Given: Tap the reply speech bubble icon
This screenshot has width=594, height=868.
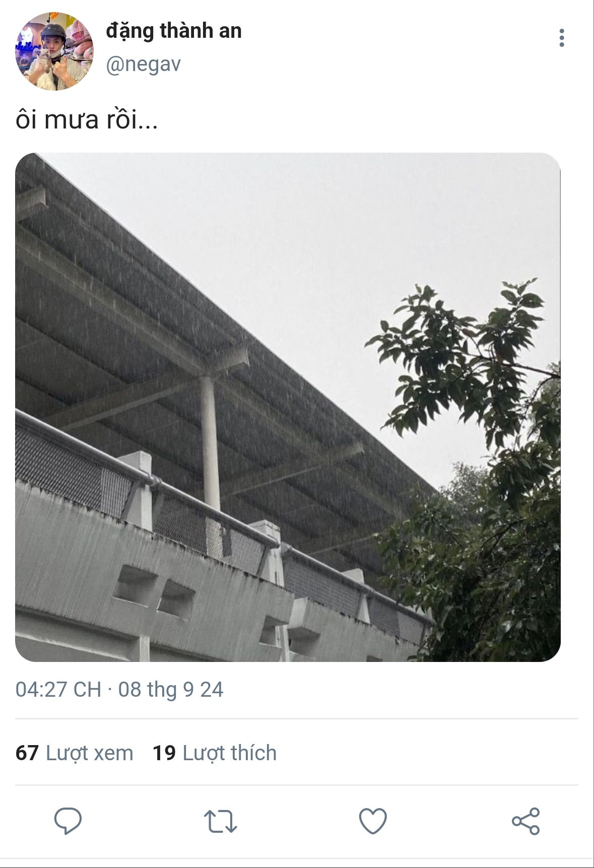Looking at the screenshot, I should (x=68, y=821).
